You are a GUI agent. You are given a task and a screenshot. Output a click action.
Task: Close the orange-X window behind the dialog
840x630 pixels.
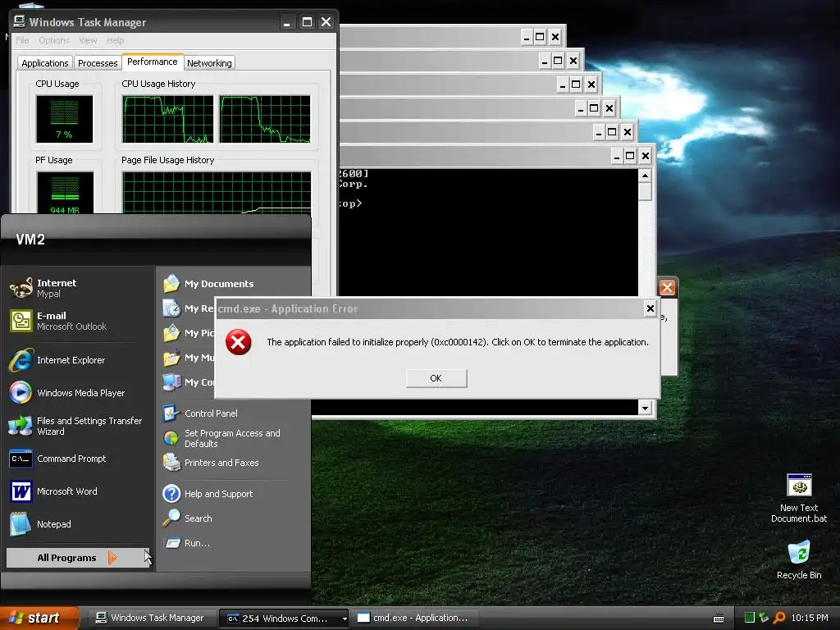(667, 288)
